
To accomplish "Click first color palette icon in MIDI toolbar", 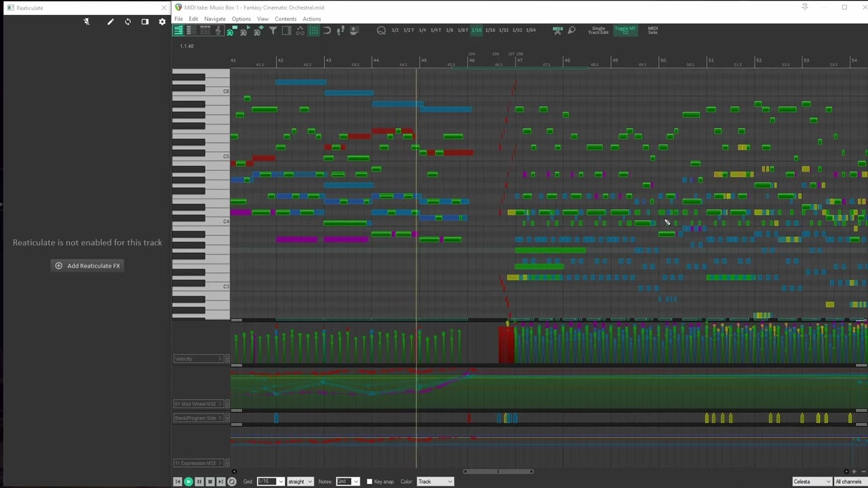I will coord(231,30).
